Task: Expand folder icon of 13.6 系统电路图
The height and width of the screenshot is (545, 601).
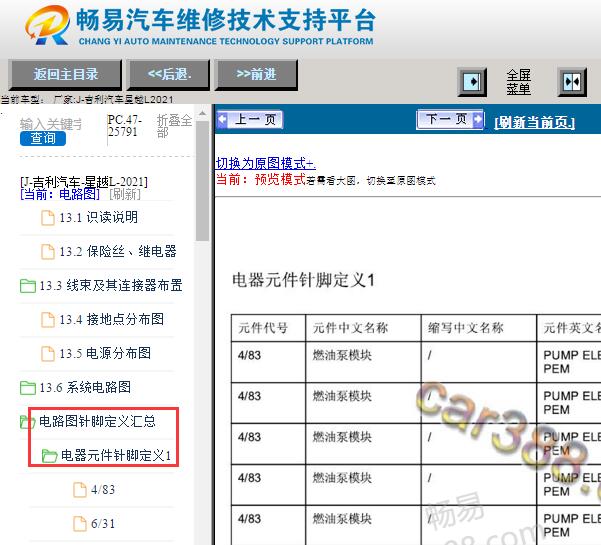Action: click(28, 388)
